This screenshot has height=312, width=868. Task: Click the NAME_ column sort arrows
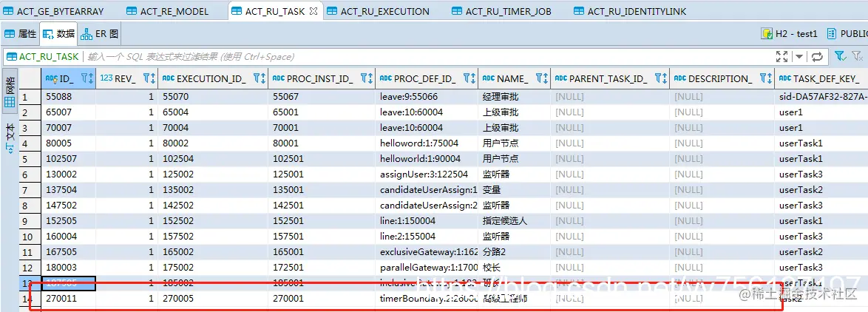(x=545, y=78)
